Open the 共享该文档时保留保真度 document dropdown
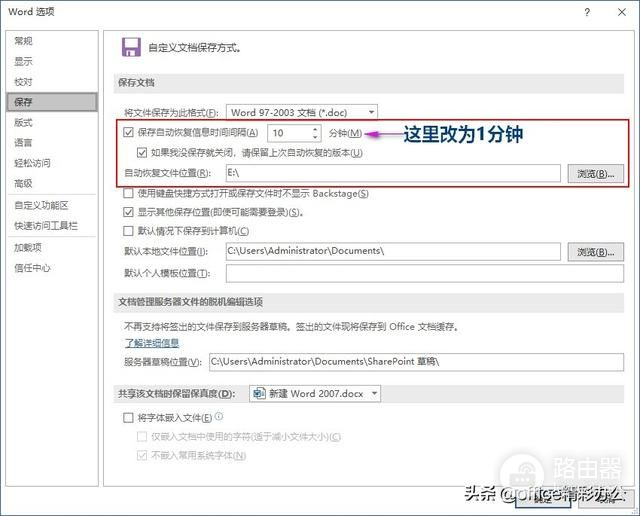This screenshot has width=640, height=516. [x=315, y=394]
